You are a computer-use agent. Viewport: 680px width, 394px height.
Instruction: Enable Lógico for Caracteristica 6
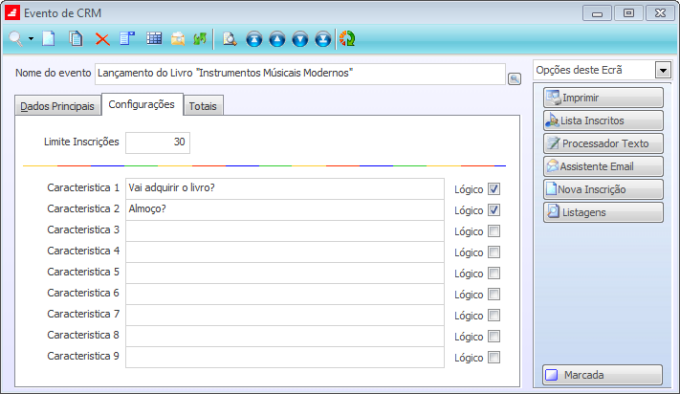pos(494,294)
